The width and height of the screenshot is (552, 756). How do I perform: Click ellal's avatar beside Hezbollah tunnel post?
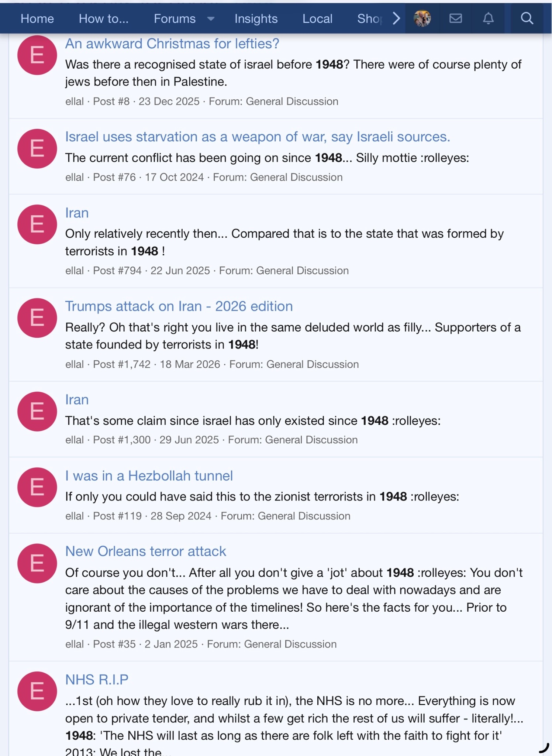tap(37, 487)
